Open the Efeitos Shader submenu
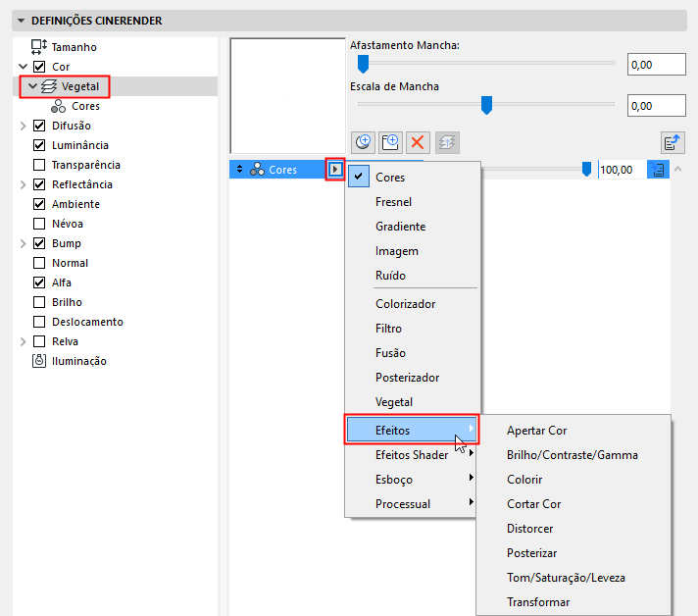The image size is (698, 616). click(412, 455)
